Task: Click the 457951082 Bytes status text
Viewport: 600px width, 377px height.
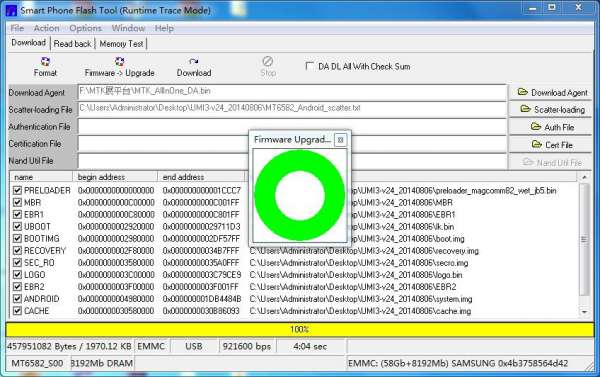Action: 69,346
